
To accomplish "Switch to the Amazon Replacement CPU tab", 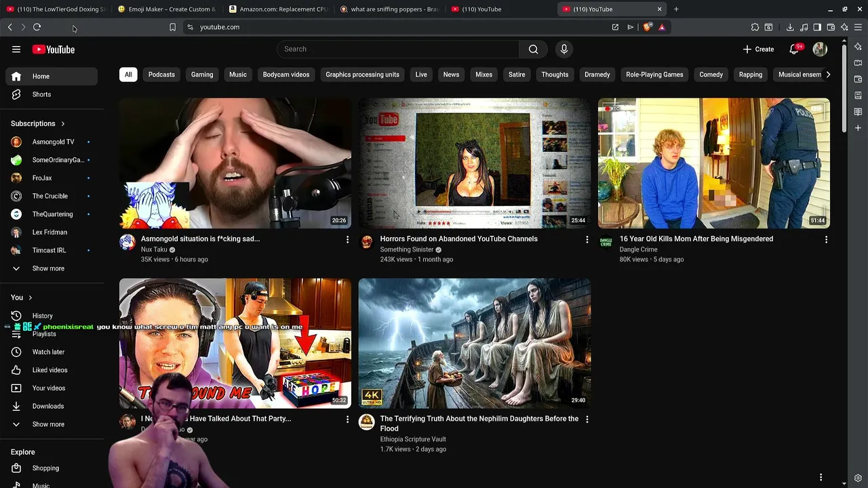I will [277, 9].
